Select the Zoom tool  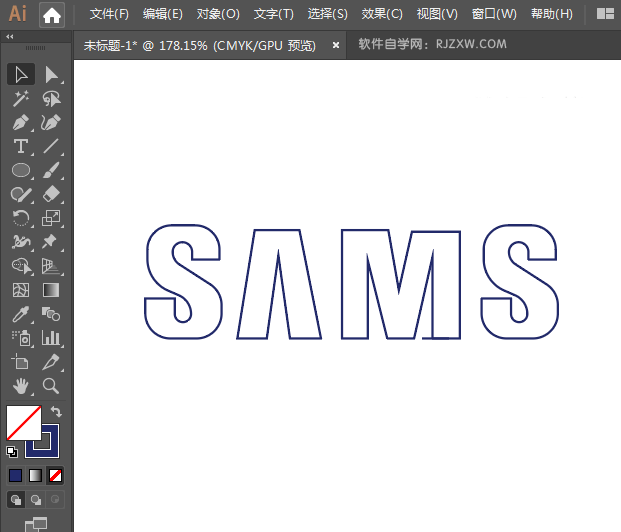click(51, 386)
